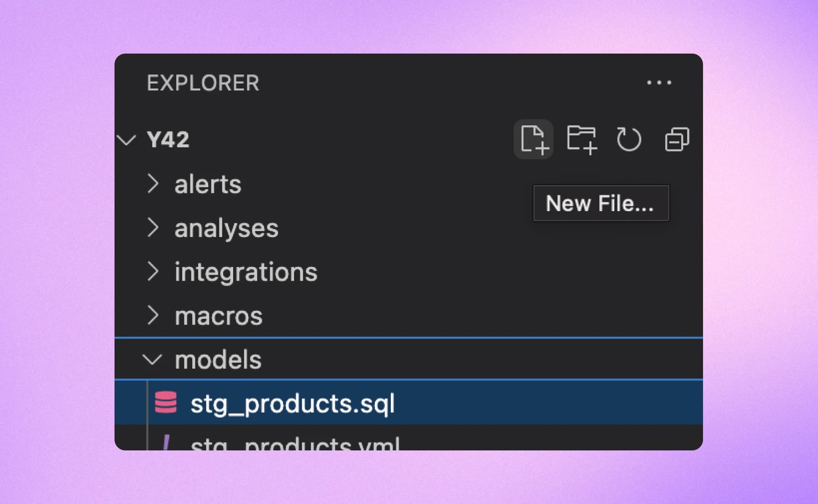
Task: Expand the integrations folder chevron
Action: coord(153,272)
